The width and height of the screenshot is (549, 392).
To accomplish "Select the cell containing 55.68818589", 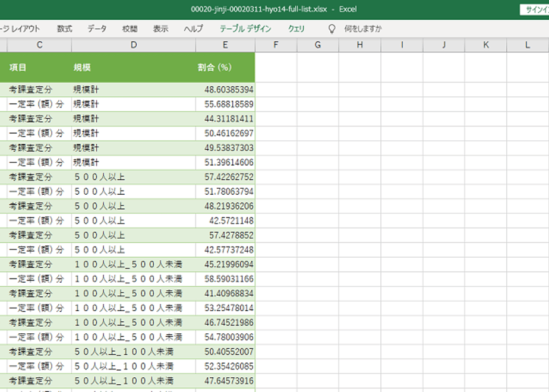I will pos(225,105).
